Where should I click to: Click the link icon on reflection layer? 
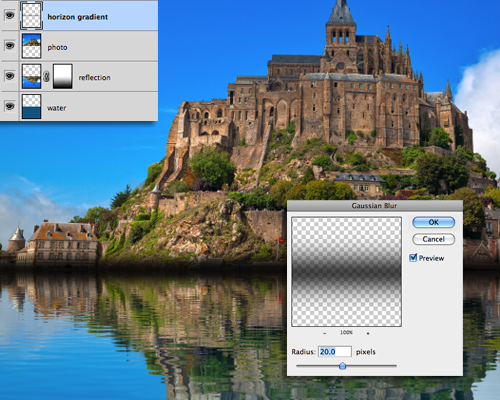tap(47, 77)
